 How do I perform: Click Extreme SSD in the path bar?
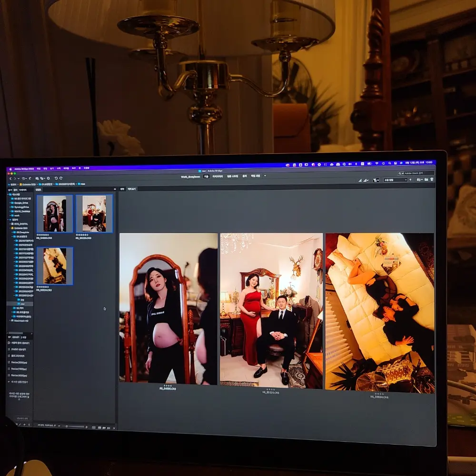(x=28, y=184)
